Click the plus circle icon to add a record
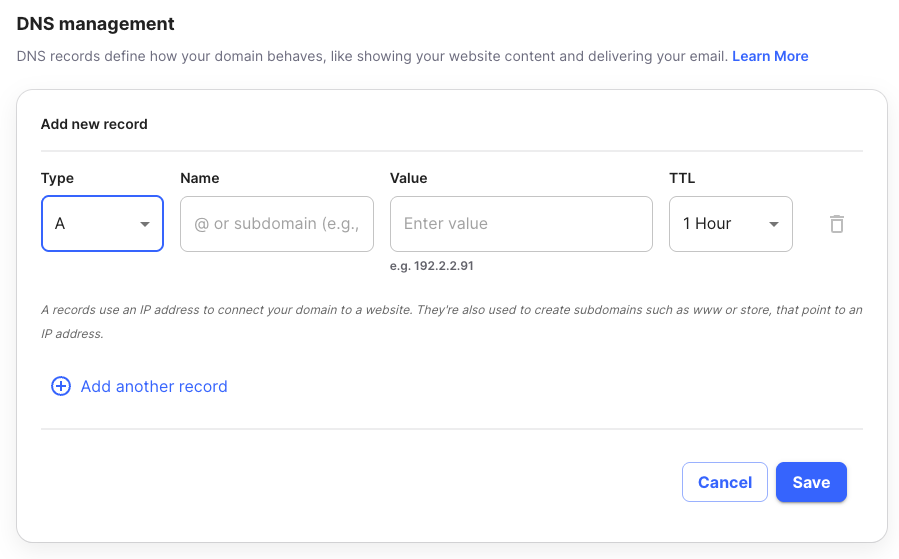Viewport: 899px width, 559px height. point(61,387)
